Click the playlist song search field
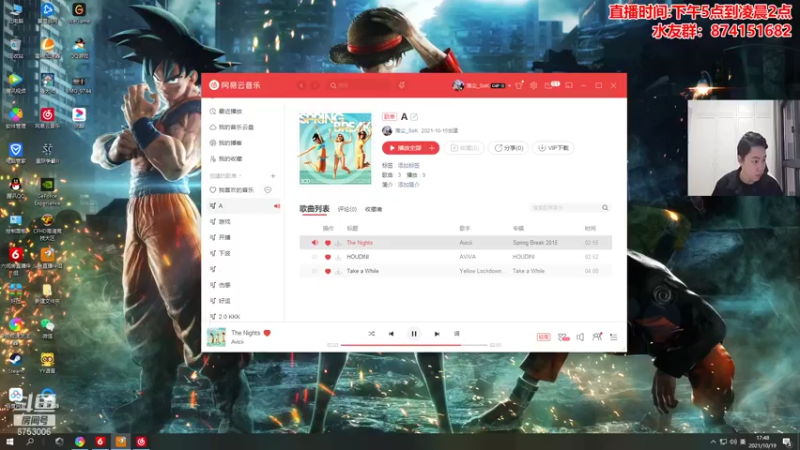Image resolution: width=800 pixels, height=450 pixels. coord(565,208)
